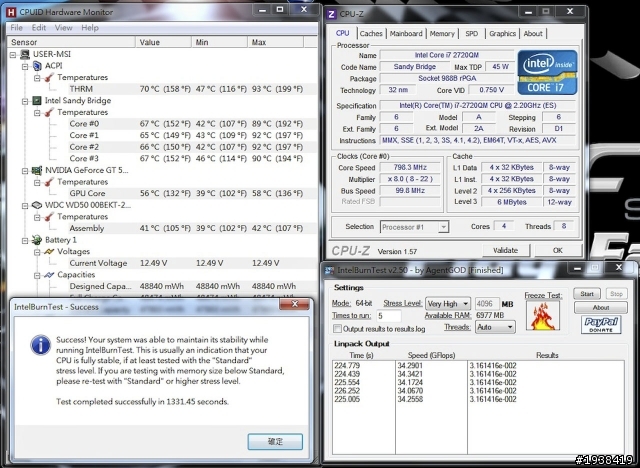The height and width of the screenshot is (468, 640).
Task: Click the Times to run input field
Action: (388, 316)
